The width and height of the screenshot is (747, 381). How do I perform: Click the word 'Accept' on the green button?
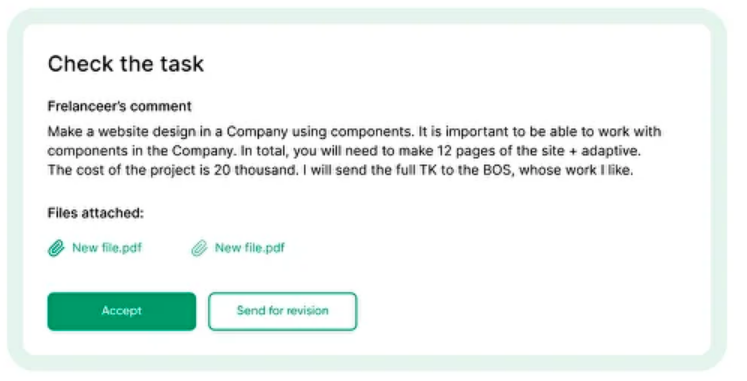pyautogui.click(x=121, y=311)
